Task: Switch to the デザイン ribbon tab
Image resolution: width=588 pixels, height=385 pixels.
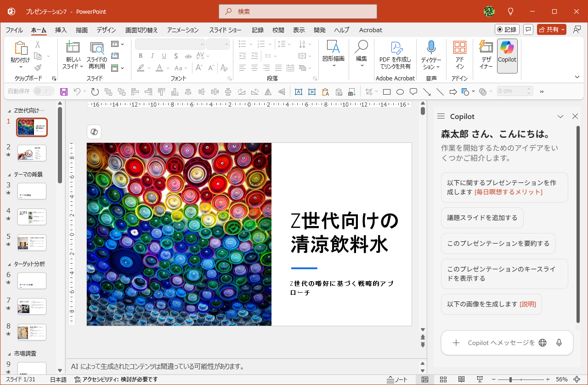Action: pyautogui.click(x=106, y=30)
